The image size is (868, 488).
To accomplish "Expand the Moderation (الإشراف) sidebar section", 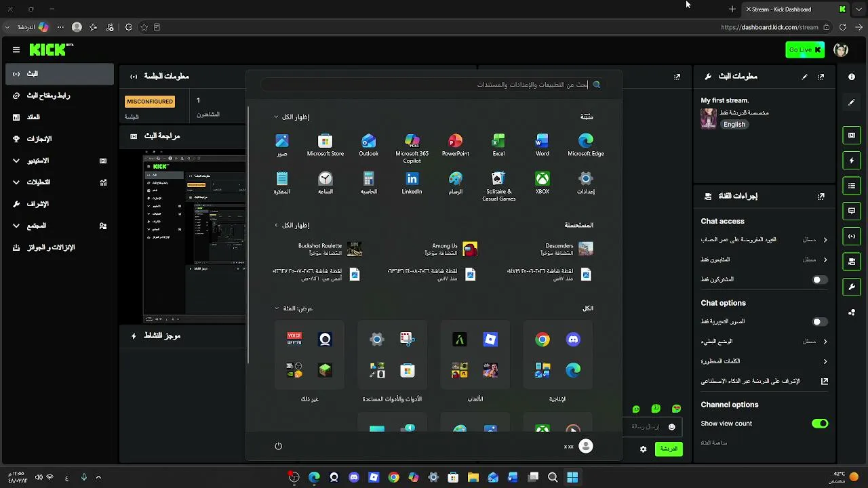I will 60,204.
